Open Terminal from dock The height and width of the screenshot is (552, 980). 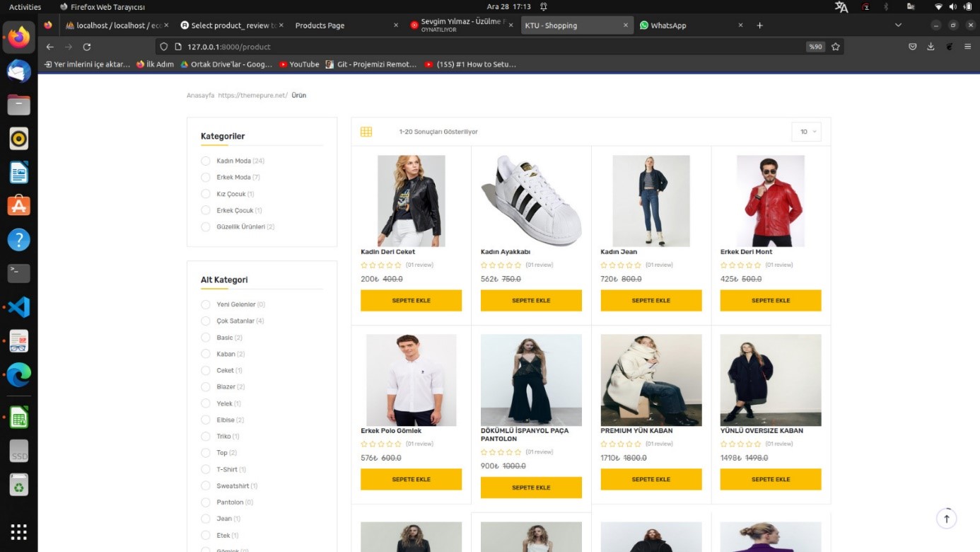pyautogui.click(x=19, y=273)
